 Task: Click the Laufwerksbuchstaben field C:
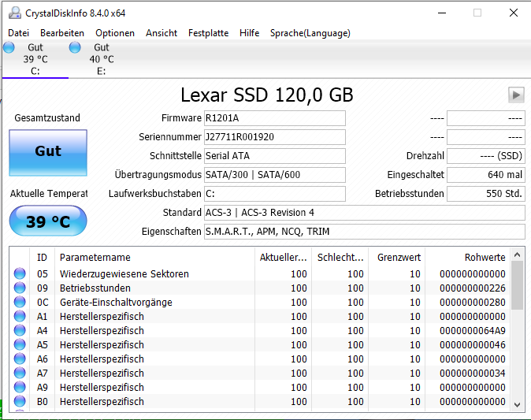coord(275,194)
